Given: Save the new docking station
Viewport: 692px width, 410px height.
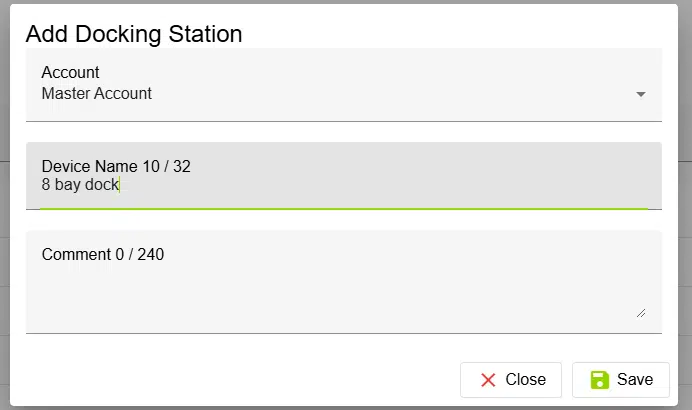Looking at the screenshot, I should click(620, 379).
